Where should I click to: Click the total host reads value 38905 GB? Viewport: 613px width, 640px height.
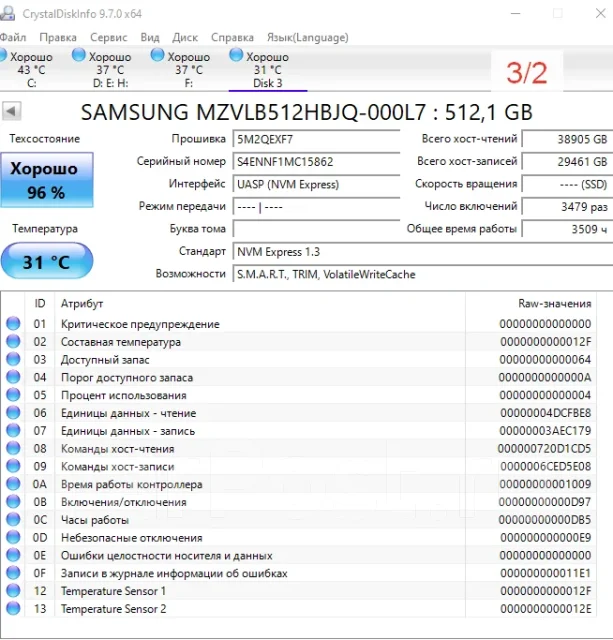tap(567, 140)
